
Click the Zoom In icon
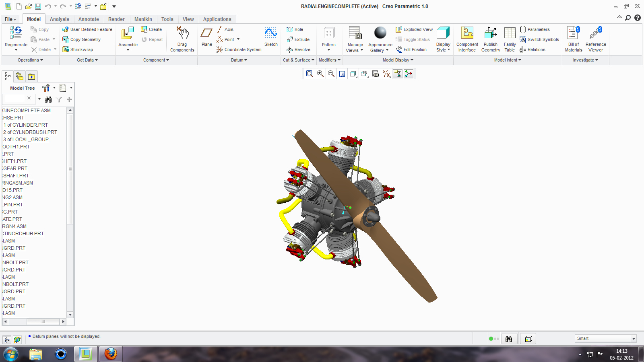(320, 74)
